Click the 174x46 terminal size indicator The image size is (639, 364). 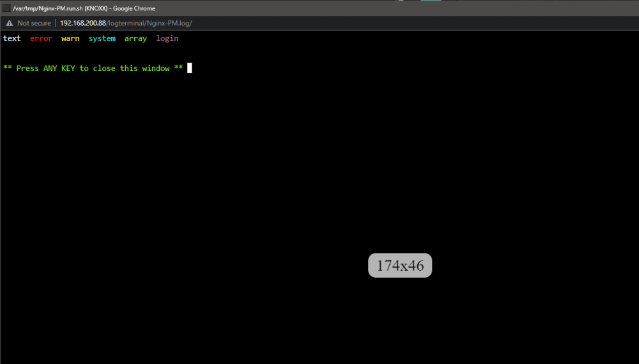pos(400,266)
